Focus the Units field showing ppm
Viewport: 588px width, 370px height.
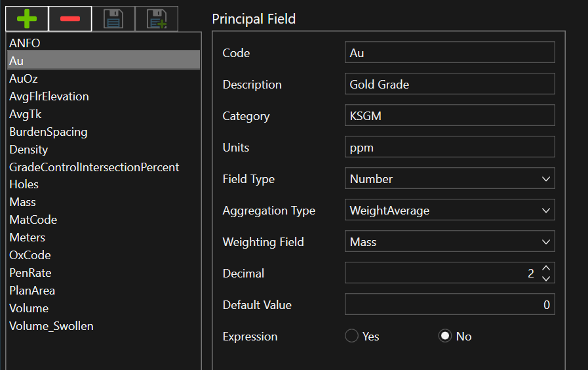point(450,147)
